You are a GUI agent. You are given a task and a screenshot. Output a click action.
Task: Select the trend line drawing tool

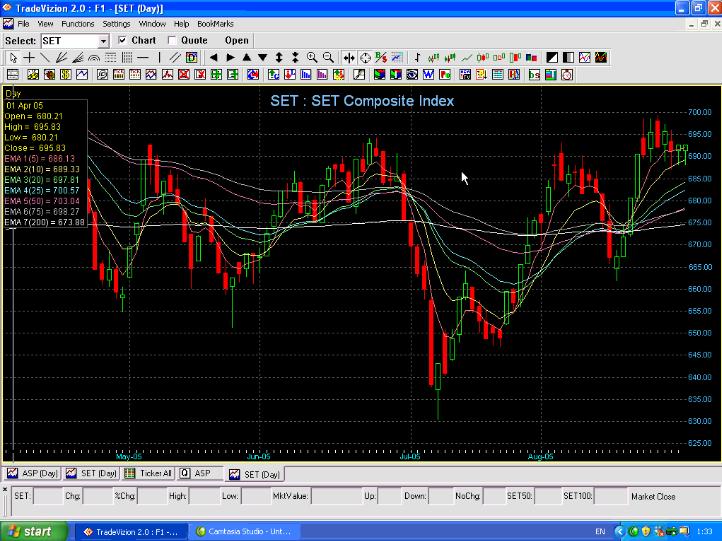45,58
